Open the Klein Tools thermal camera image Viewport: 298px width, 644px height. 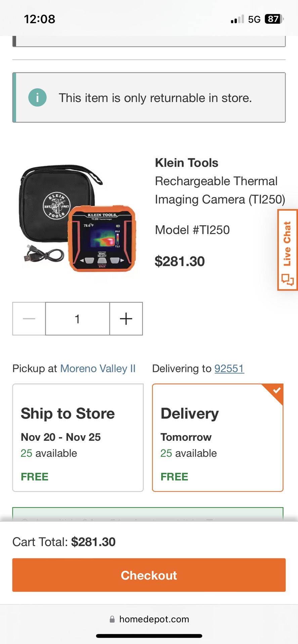(x=78, y=218)
